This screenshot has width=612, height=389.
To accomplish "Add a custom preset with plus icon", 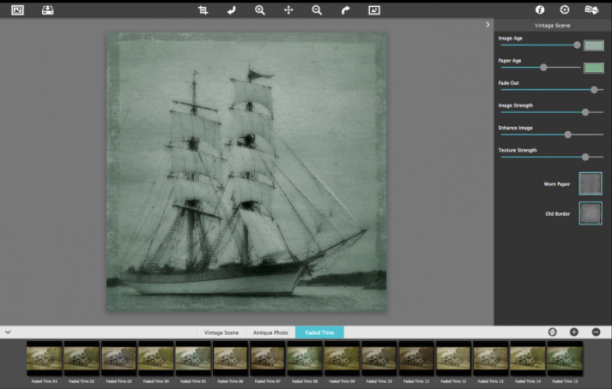I will point(574,332).
